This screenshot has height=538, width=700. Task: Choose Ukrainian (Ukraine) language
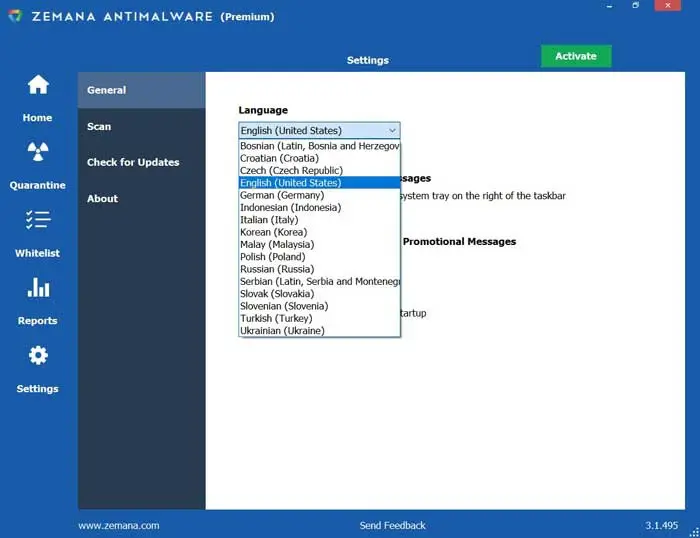tap(320, 331)
